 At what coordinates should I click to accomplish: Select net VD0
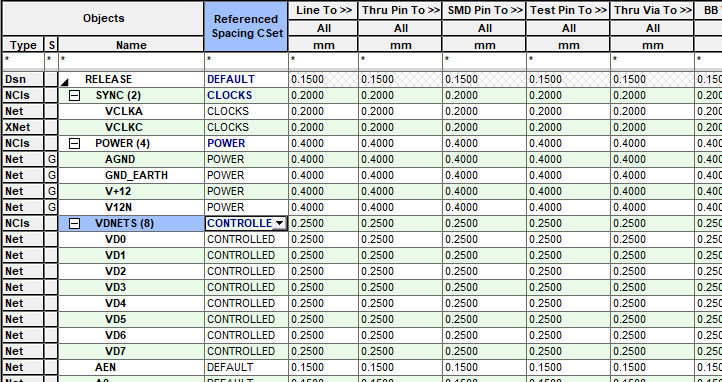pyautogui.click(x=115, y=239)
